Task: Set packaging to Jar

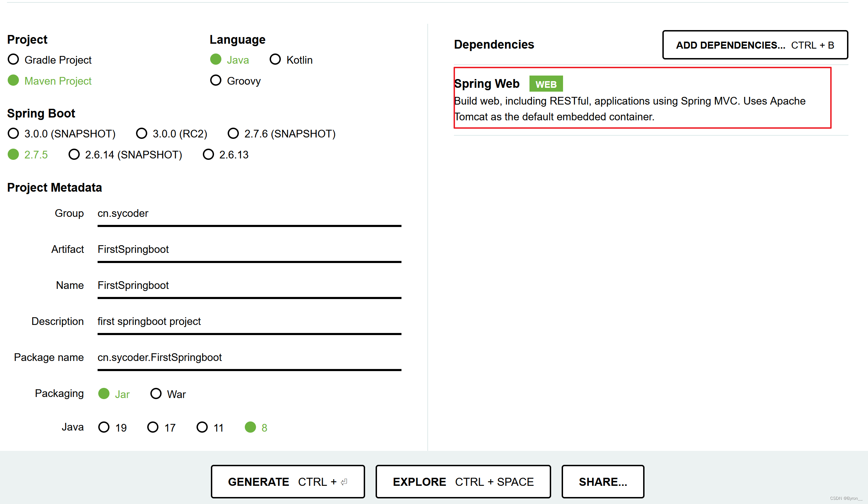Action: pyautogui.click(x=114, y=394)
